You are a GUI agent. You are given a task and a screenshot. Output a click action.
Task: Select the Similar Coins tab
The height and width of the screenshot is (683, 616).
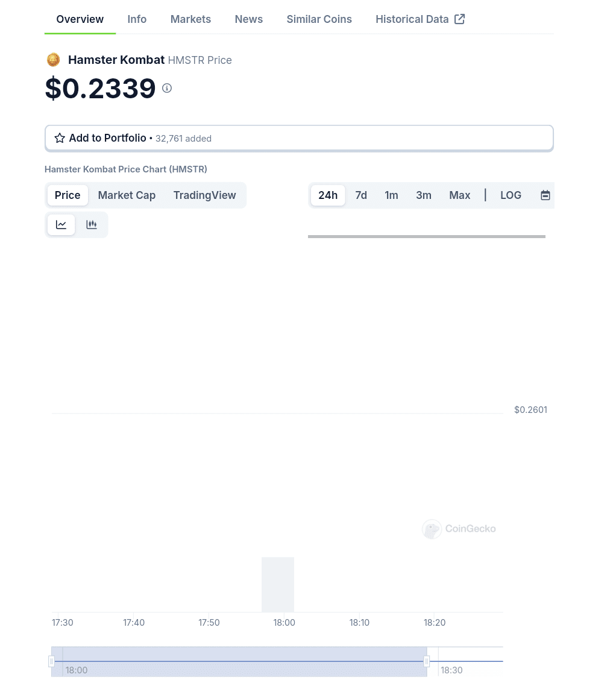319,19
